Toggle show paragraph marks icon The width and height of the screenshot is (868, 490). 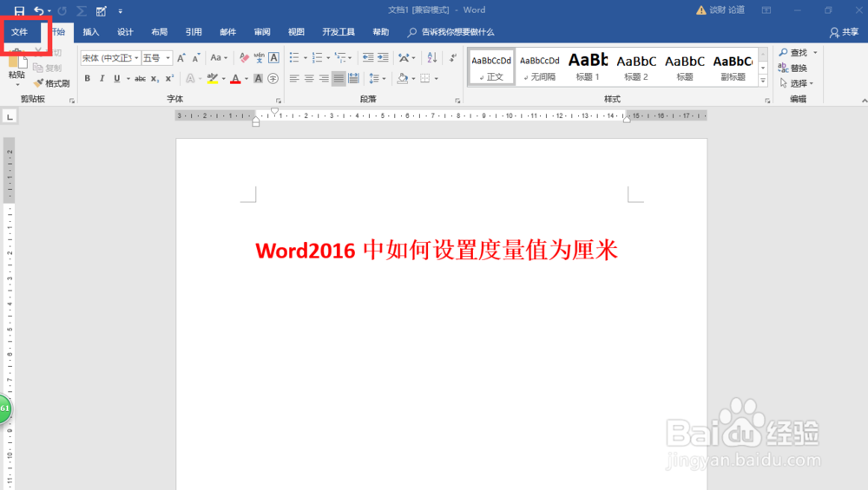tap(453, 57)
